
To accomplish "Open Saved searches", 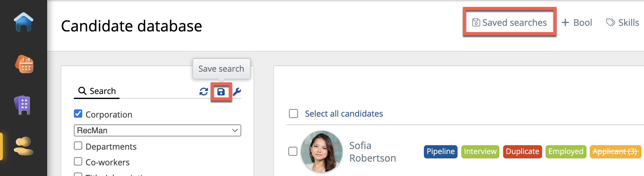I will [x=509, y=23].
